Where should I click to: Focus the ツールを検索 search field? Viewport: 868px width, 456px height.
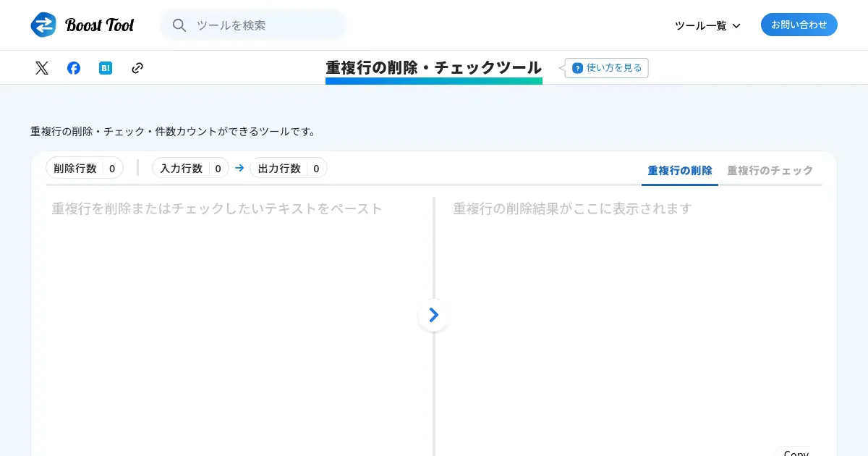(x=268, y=25)
